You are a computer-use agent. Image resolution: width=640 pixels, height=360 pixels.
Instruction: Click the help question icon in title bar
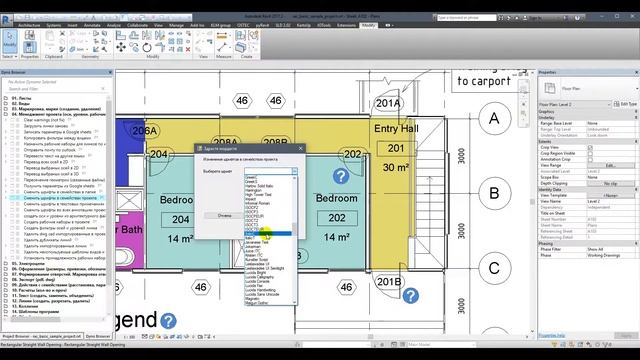[x=577, y=18]
